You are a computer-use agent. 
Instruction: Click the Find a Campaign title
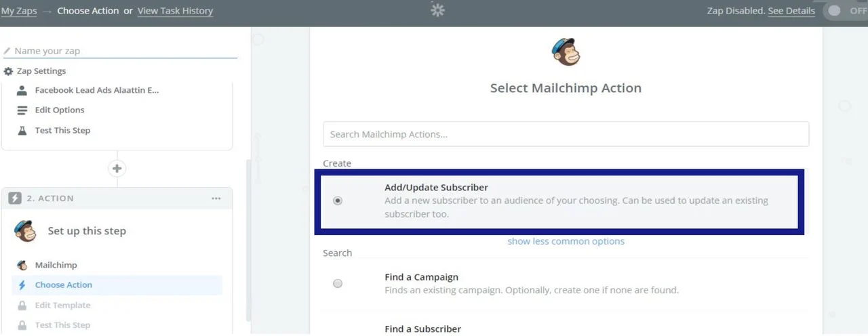(421, 277)
